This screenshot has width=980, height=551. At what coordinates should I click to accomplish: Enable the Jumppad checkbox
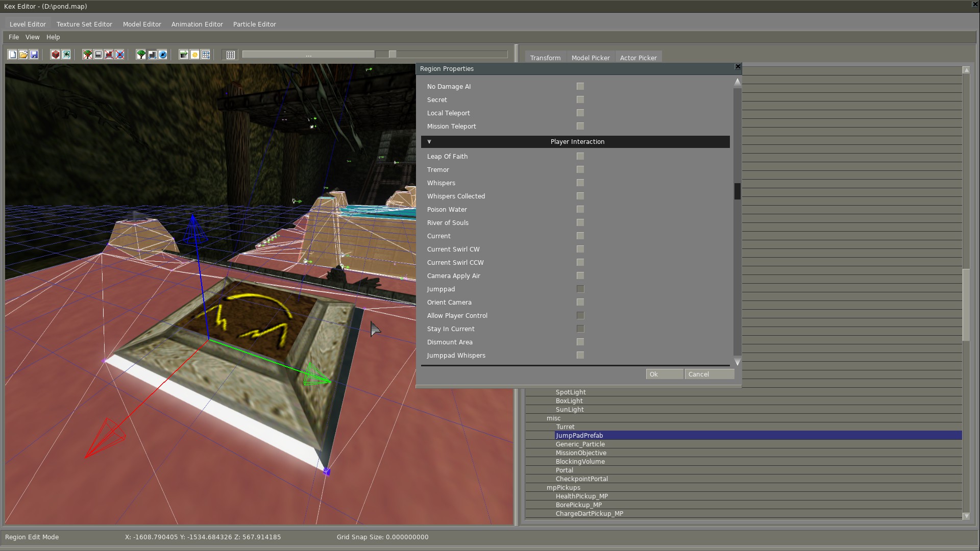click(x=580, y=289)
